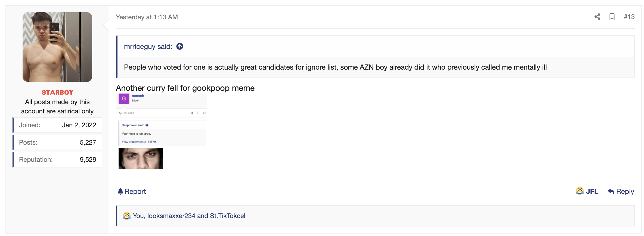Click the post timestamp Yesterday at 1:13 AM

147,17
